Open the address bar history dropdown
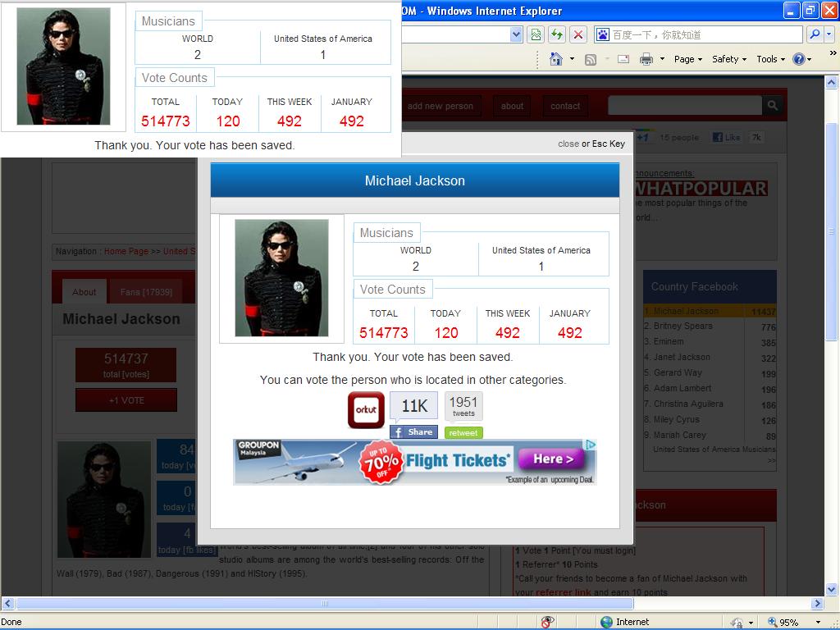840x630 pixels. (516, 34)
